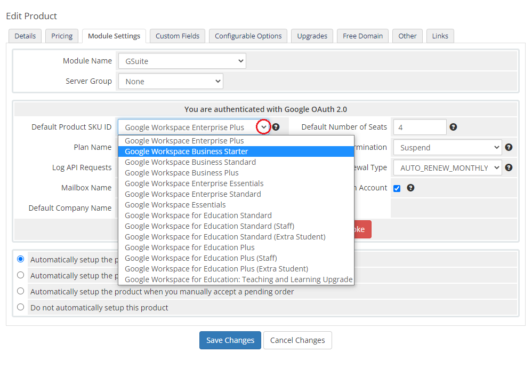Select Education Standard (Staff) option
Image resolution: width=532 pixels, height=392 pixels.
[x=236, y=226]
